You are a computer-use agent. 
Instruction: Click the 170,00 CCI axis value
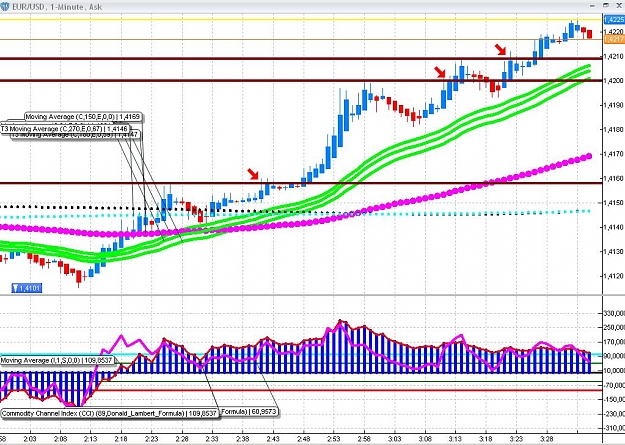614,342
